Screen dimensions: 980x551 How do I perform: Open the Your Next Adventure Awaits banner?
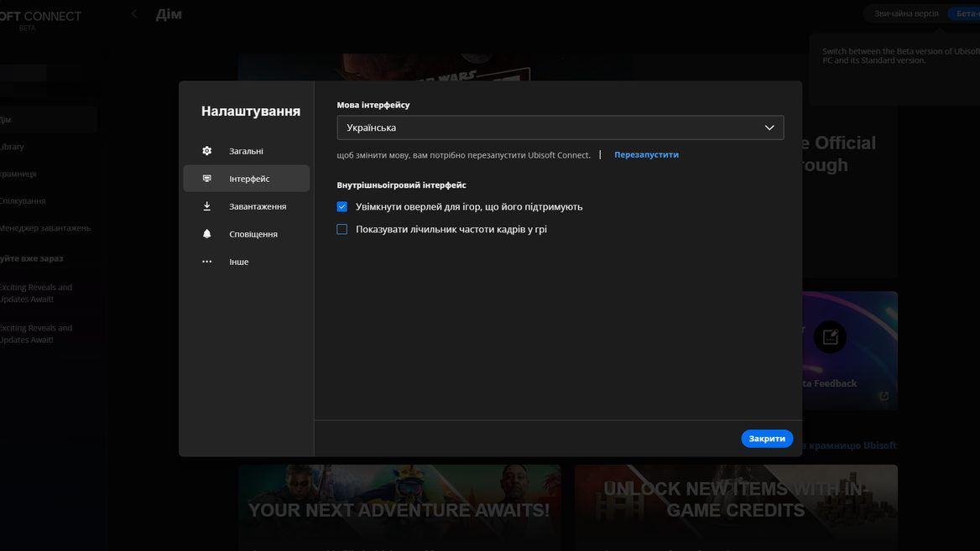click(x=399, y=507)
